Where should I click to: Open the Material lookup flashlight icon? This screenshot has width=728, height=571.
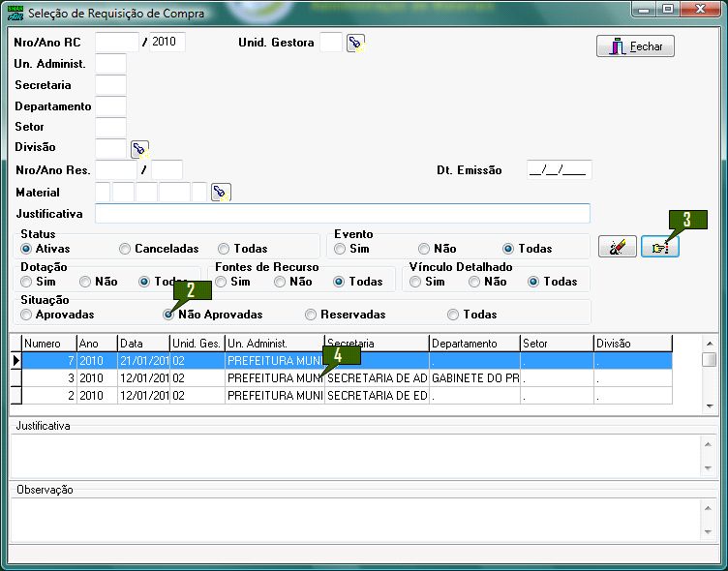click(221, 193)
